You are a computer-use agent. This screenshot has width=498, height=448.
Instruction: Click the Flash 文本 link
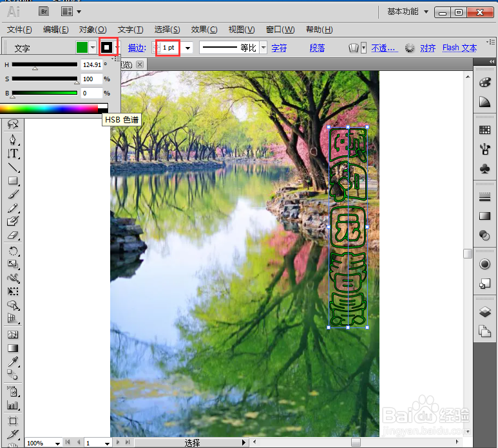[459, 48]
